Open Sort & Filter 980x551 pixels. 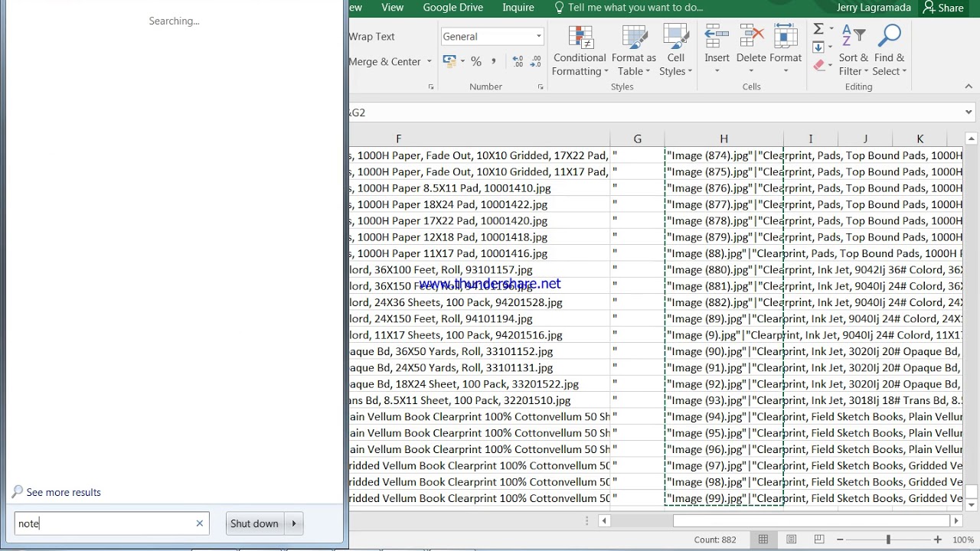(x=853, y=50)
